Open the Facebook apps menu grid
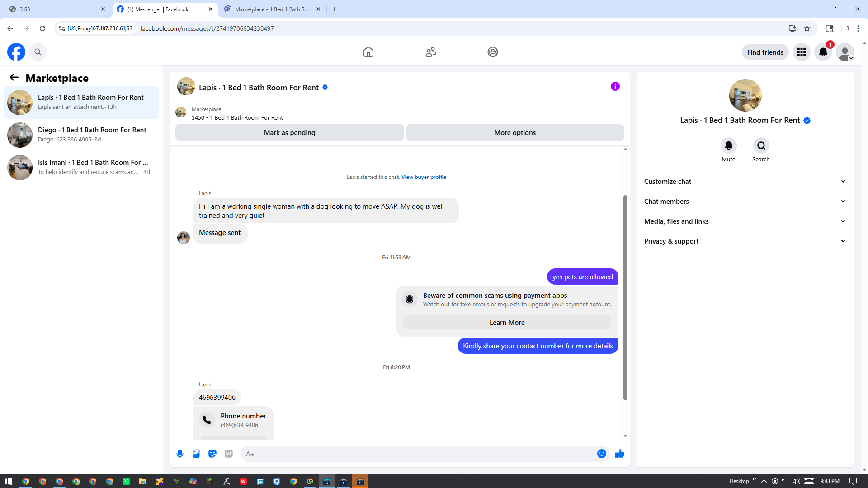The image size is (868, 488). click(802, 52)
